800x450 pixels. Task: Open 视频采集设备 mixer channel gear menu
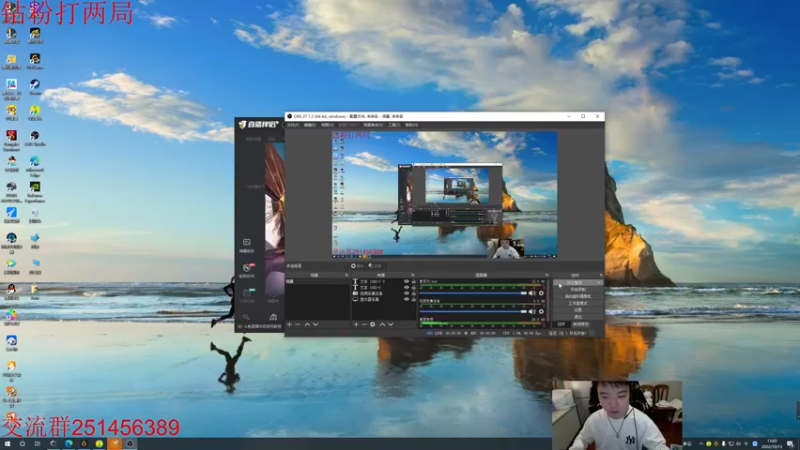click(x=541, y=311)
